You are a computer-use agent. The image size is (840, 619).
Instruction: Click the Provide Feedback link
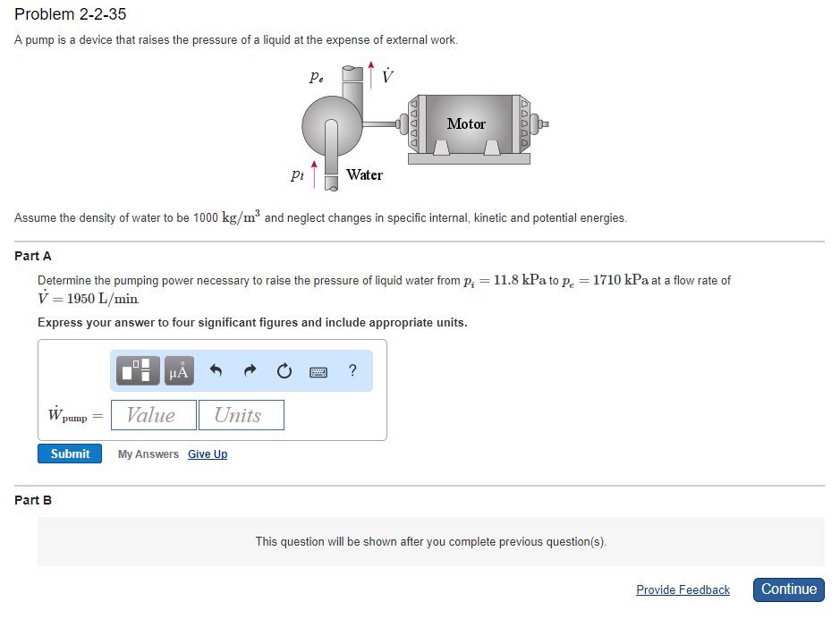coord(683,589)
